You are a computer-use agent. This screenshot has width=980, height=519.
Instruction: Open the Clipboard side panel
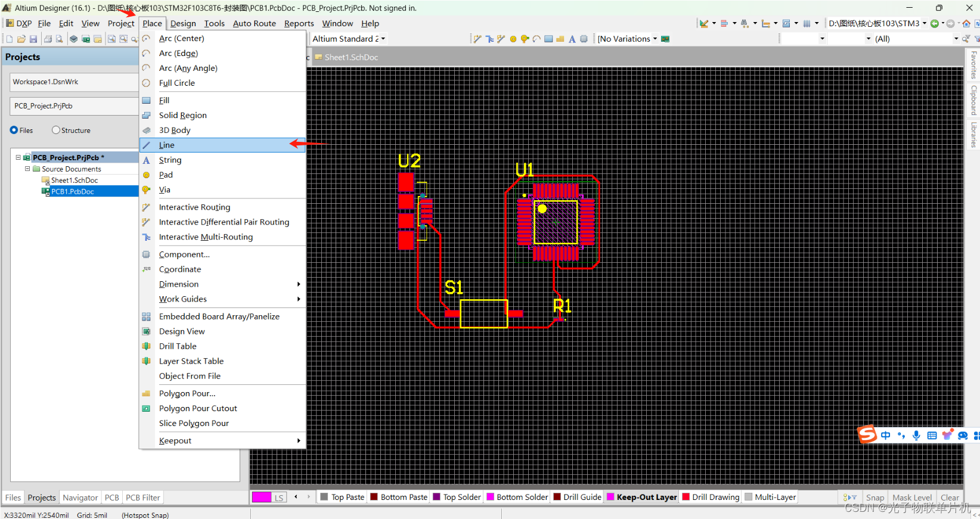point(973,100)
